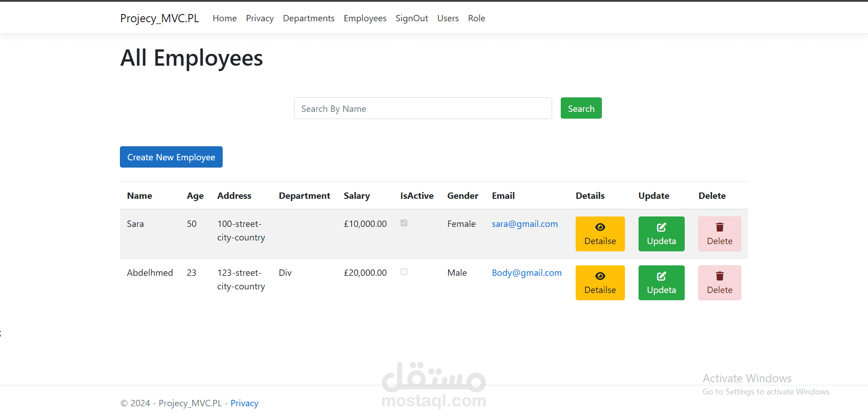Click the edit pencil icon in Sara's row
The height and width of the screenshot is (418, 868).
tap(661, 227)
